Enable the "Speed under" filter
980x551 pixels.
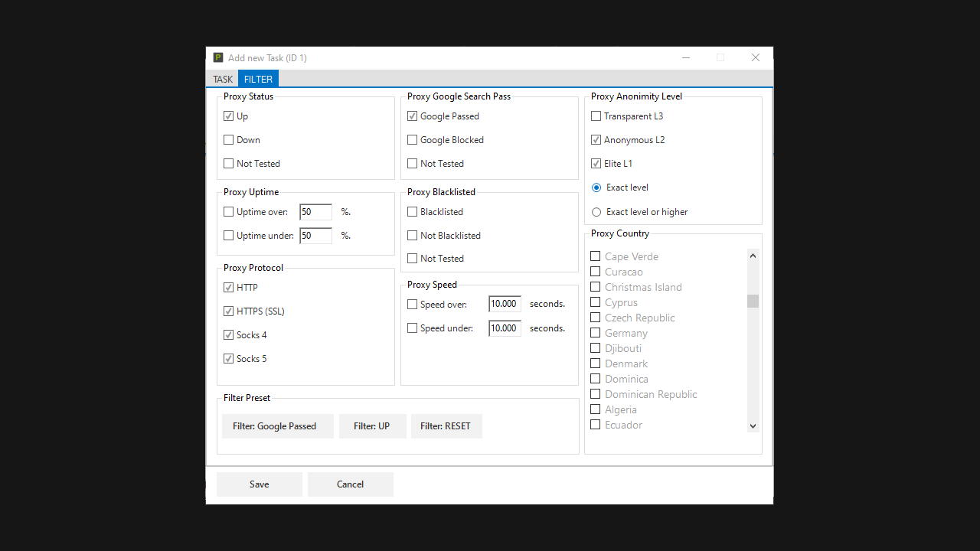[x=412, y=328]
